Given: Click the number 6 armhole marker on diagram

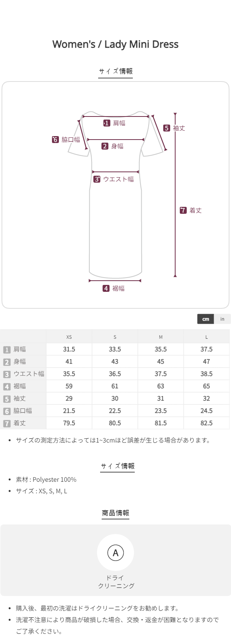Looking at the screenshot, I should pyautogui.click(x=55, y=140).
